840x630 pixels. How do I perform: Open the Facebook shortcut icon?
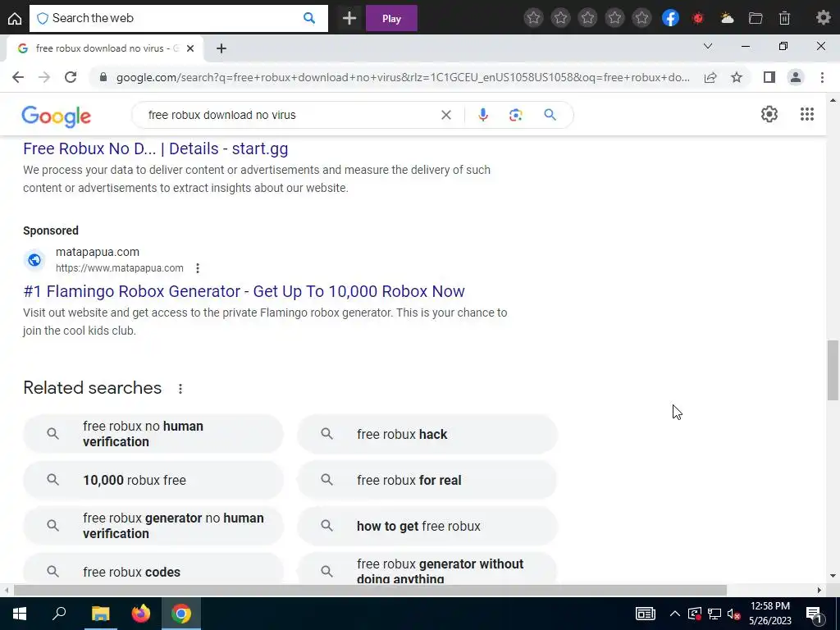point(670,18)
